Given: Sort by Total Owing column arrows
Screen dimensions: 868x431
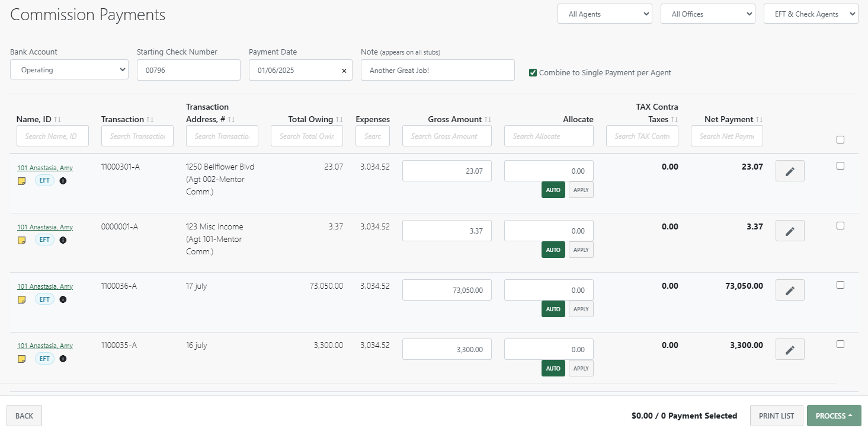Looking at the screenshot, I should [339, 120].
